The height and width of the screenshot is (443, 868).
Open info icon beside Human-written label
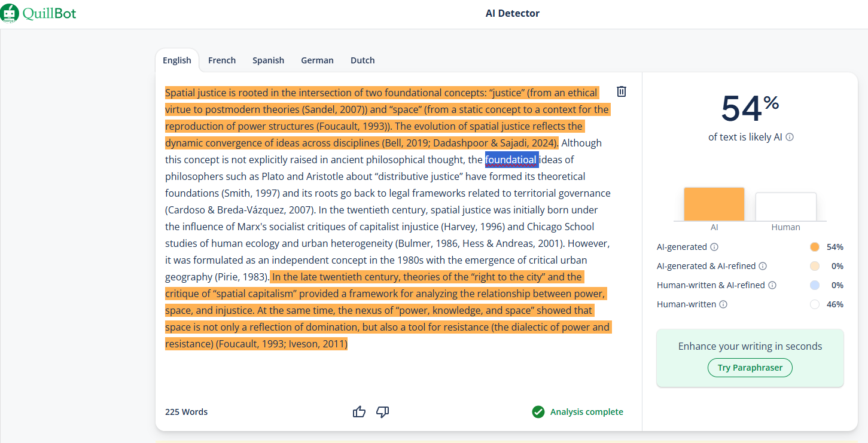[723, 304]
